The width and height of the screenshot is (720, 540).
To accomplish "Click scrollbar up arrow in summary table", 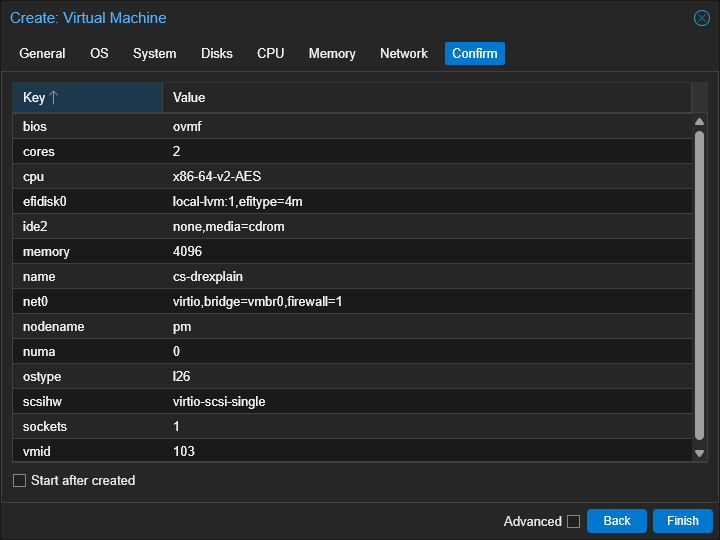I will pos(699,122).
